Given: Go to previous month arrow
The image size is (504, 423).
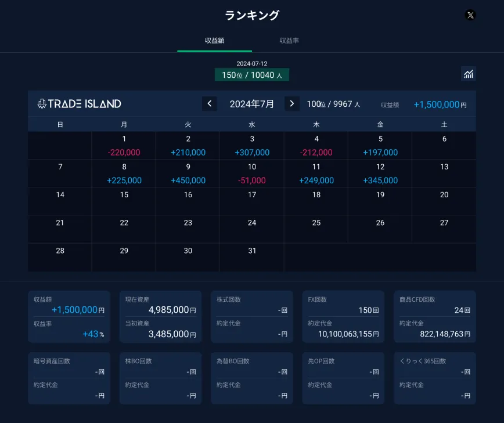Looking at the screenshot, I should (x=210, y=104).
